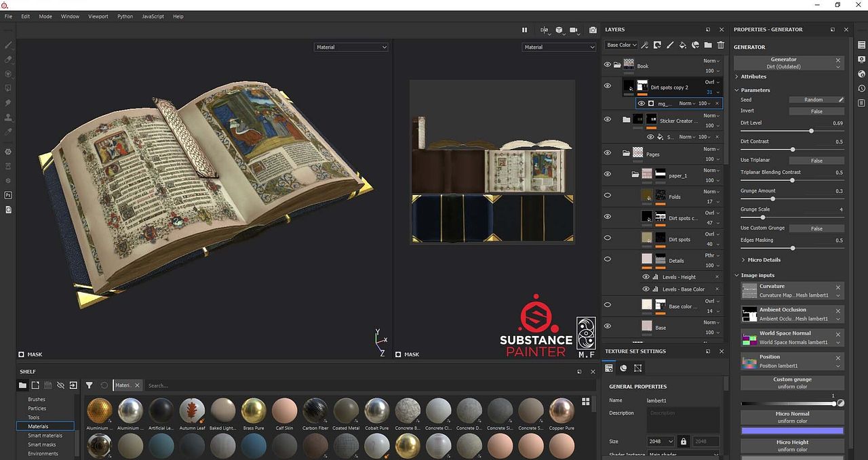Toggle visibility of Pages folder
868x460 pixels.
coord(607,153)
